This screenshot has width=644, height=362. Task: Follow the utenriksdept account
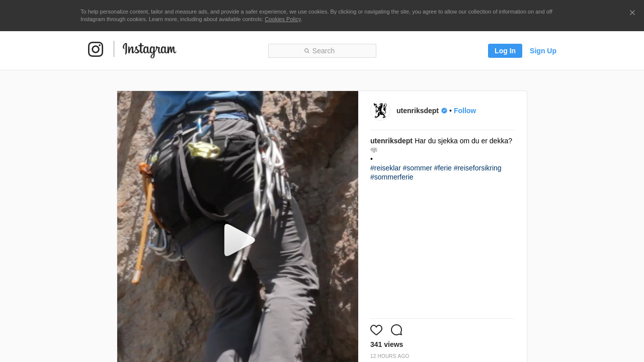tap(464, 111)
